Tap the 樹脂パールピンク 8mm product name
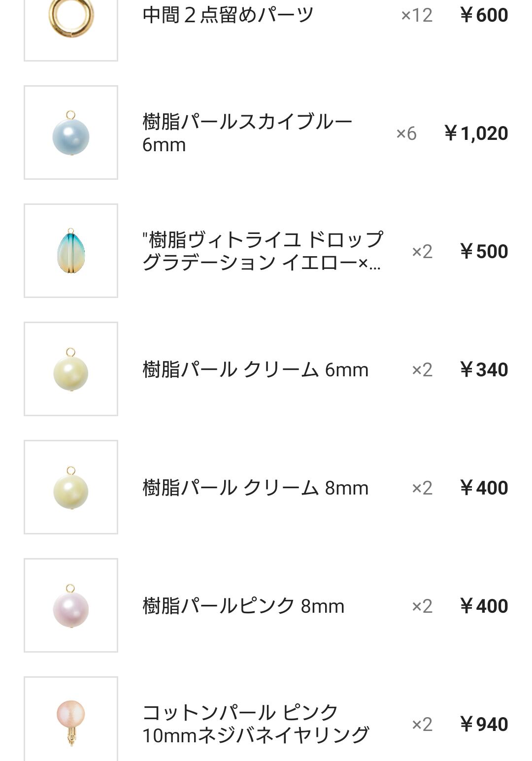The height and width of the screenshot is (761, 532). click(243, 606)
